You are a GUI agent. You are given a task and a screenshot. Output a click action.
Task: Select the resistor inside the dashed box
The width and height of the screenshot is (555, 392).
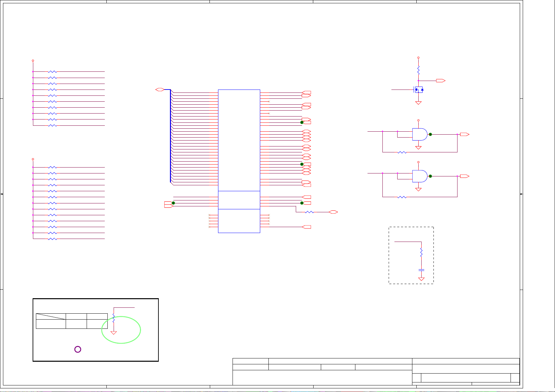click(x=421, y=252)
